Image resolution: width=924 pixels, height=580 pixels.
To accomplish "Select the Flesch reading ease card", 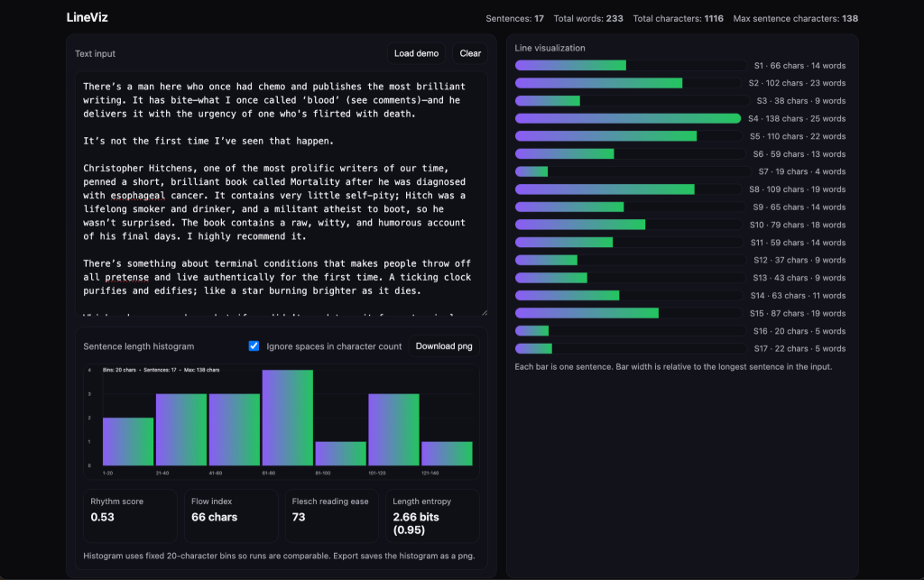I will tap(332, 515).
